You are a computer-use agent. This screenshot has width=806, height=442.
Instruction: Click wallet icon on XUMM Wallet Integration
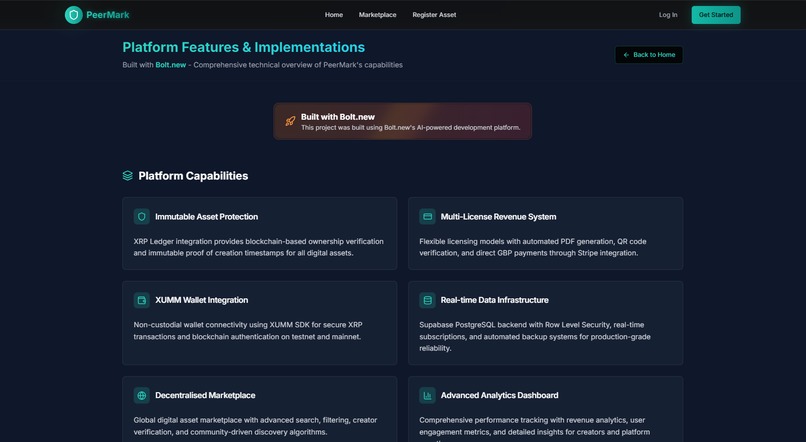[141, 300]
